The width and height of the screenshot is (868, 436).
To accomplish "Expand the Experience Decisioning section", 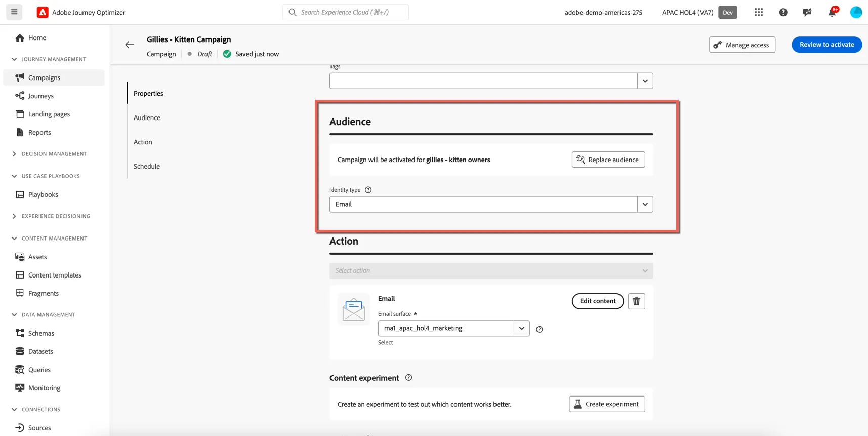I will (14, 216).
